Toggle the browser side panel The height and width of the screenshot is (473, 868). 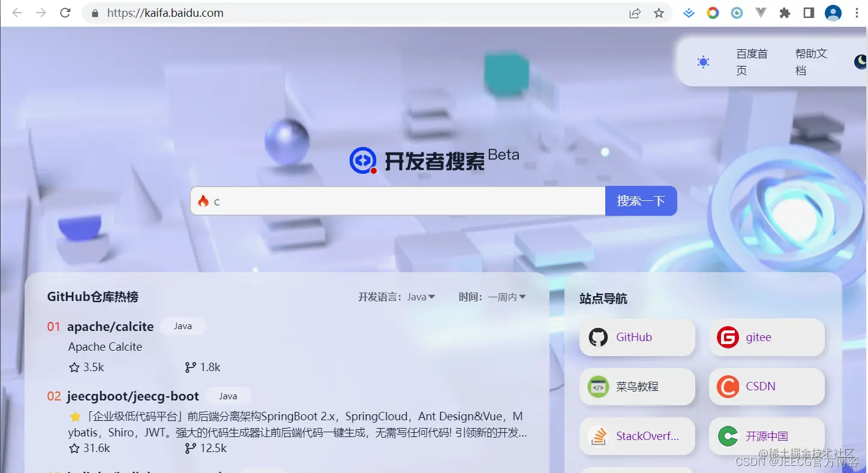[809, 13]
